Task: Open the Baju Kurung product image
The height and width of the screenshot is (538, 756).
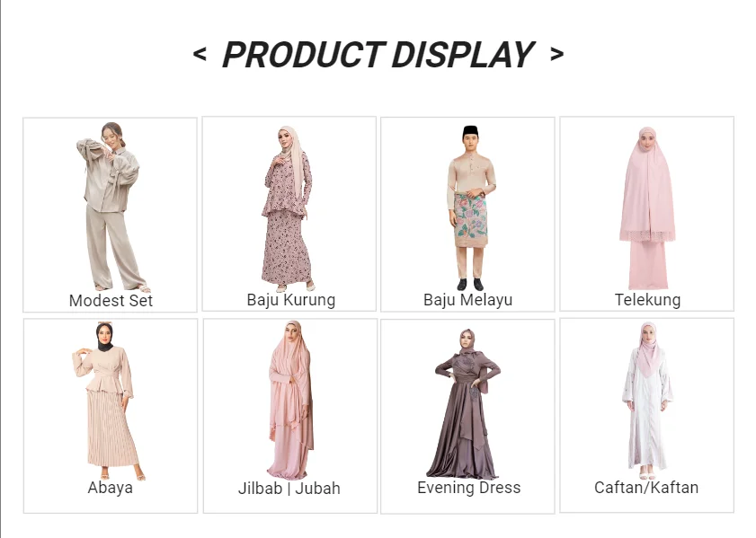Action: click(x=288, y=208)
